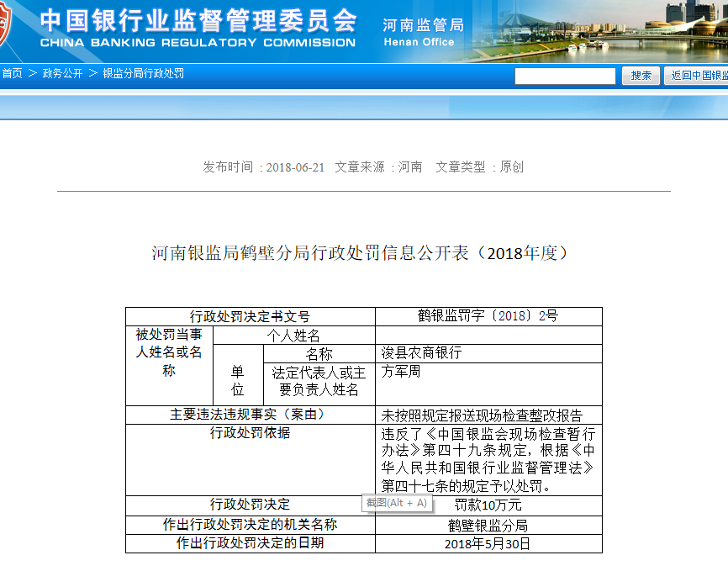The width and height of the screenshot is (728, 587).
Task: Open the 政务公开 breadcrumb link
Action: coord(63,74)
